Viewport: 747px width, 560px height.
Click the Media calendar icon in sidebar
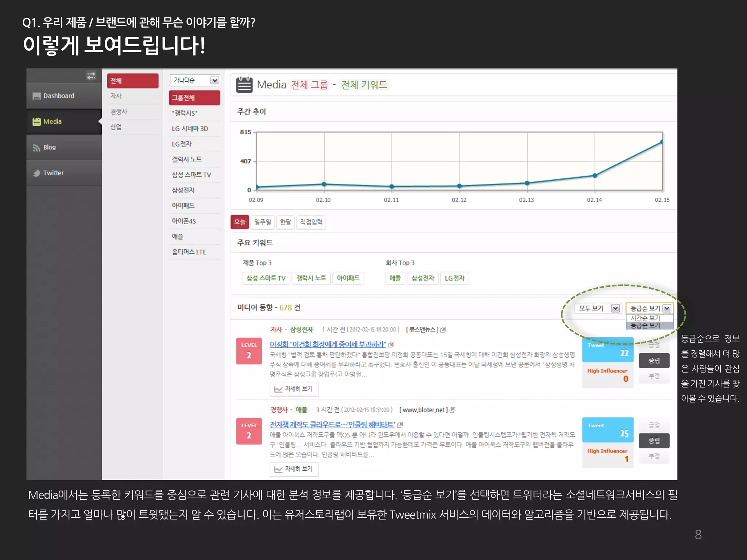36,122
